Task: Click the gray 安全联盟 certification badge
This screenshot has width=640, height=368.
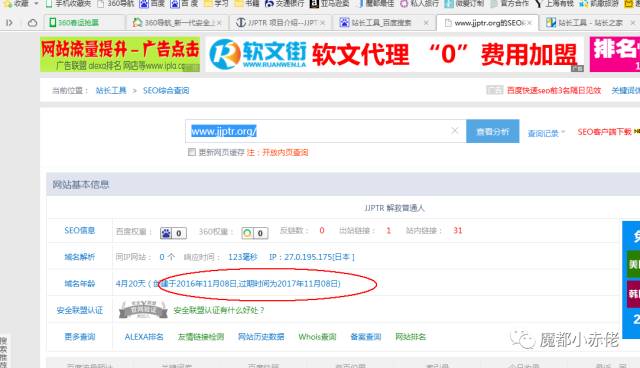Action: click(143, 310)
